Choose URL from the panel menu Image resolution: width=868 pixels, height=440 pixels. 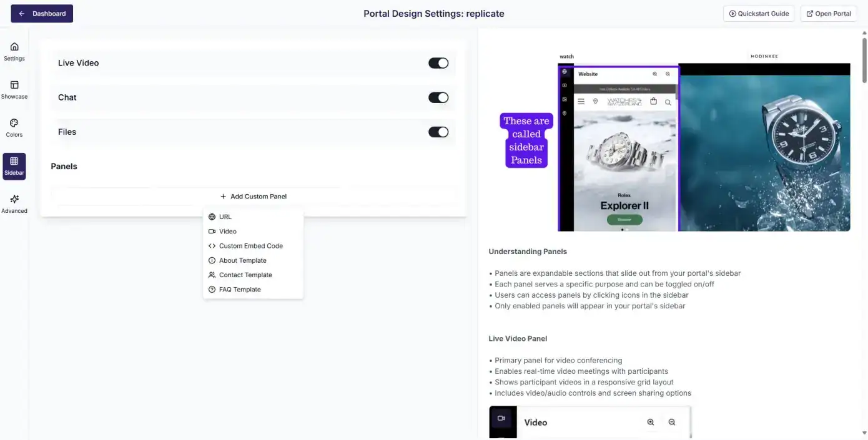pyautogui.click(x=225, y=217)
